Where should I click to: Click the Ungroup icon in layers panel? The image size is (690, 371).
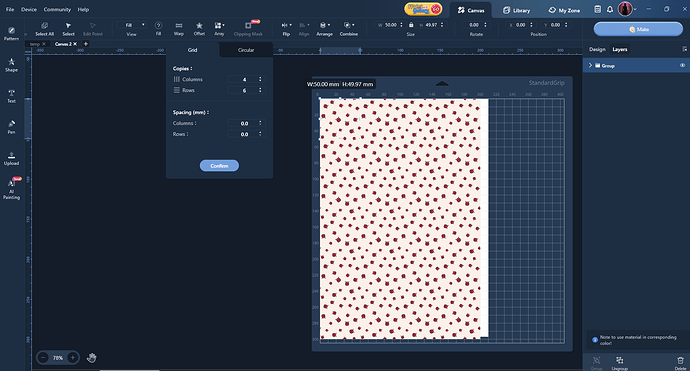pos(619,363)
